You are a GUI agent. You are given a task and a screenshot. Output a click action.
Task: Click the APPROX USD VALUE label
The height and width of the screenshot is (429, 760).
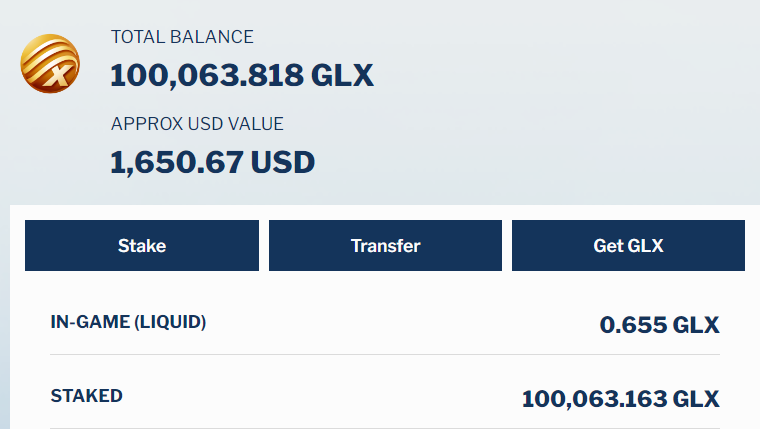pos(197,124)
